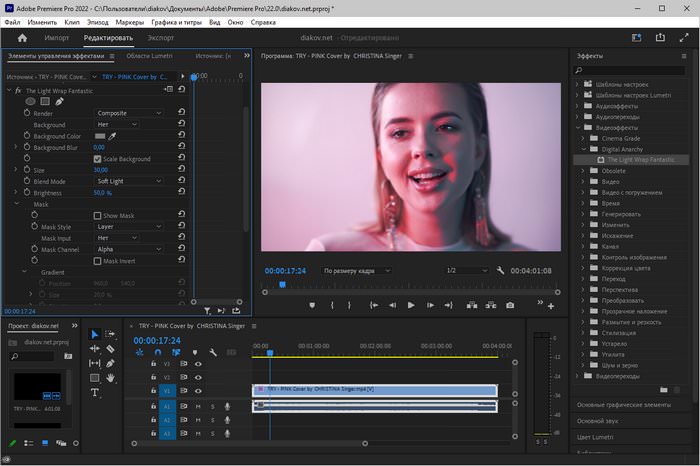The height and width of the screenshot is (466, 700).
Task: Enable the Show Mask checkbox
Action: click(97, 215)
